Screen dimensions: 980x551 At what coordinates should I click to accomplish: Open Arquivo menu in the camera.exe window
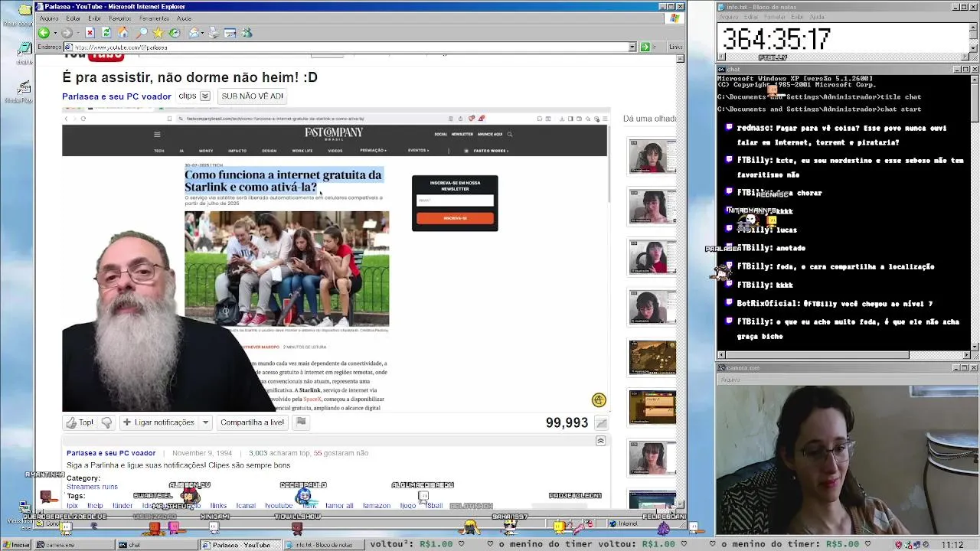pos(730,380)
